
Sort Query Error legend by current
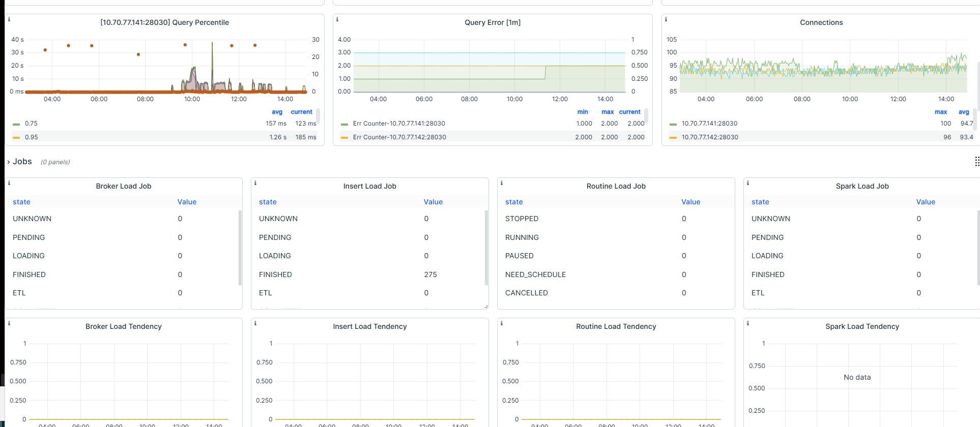tap(630, 112)
